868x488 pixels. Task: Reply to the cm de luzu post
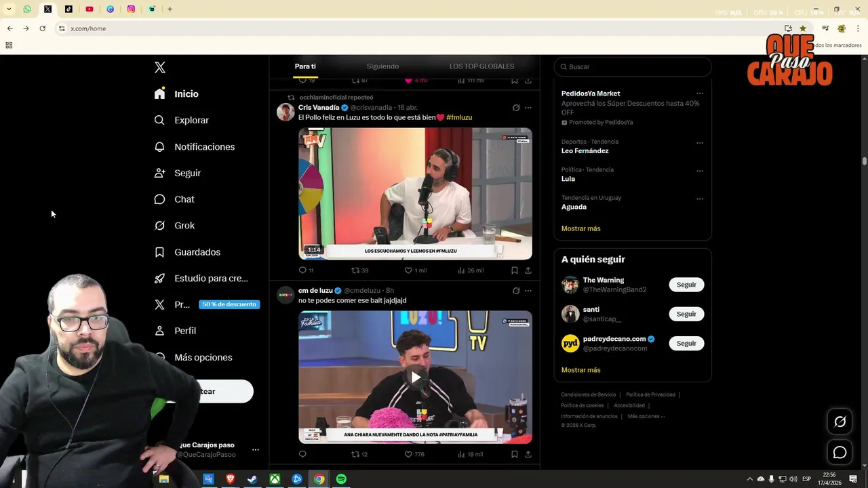(302, 454)
